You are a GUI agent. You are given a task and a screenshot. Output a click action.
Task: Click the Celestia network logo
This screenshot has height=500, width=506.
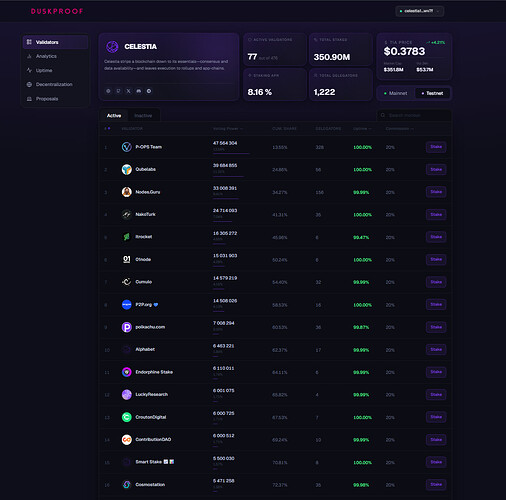point(112,47)
